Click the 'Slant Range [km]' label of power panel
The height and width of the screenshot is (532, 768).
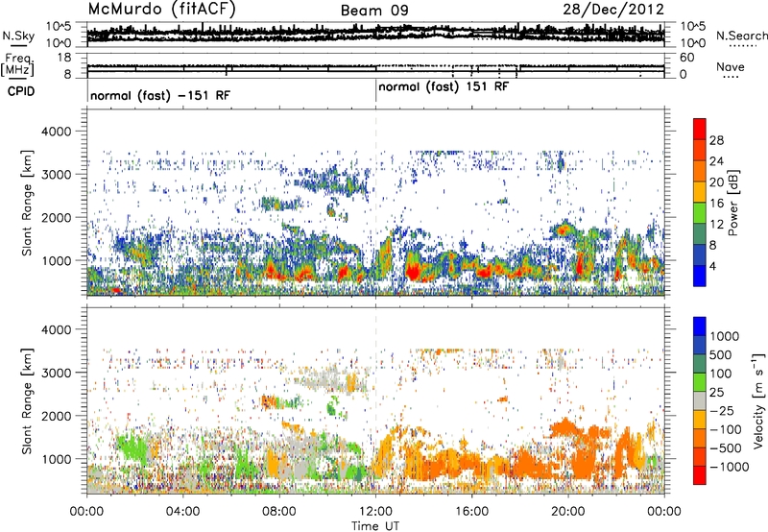(27, 203)
